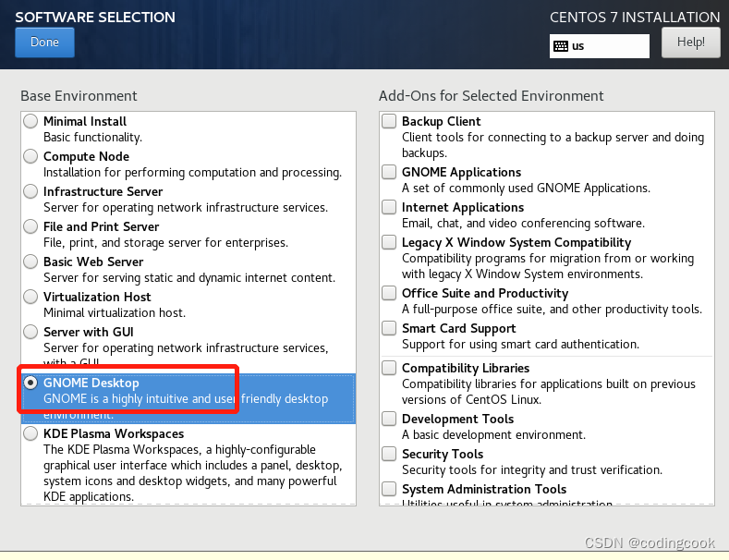The image size is (729, 560).
Task: Select Basic Web Server radio button
Action: [x=30, y=262]
